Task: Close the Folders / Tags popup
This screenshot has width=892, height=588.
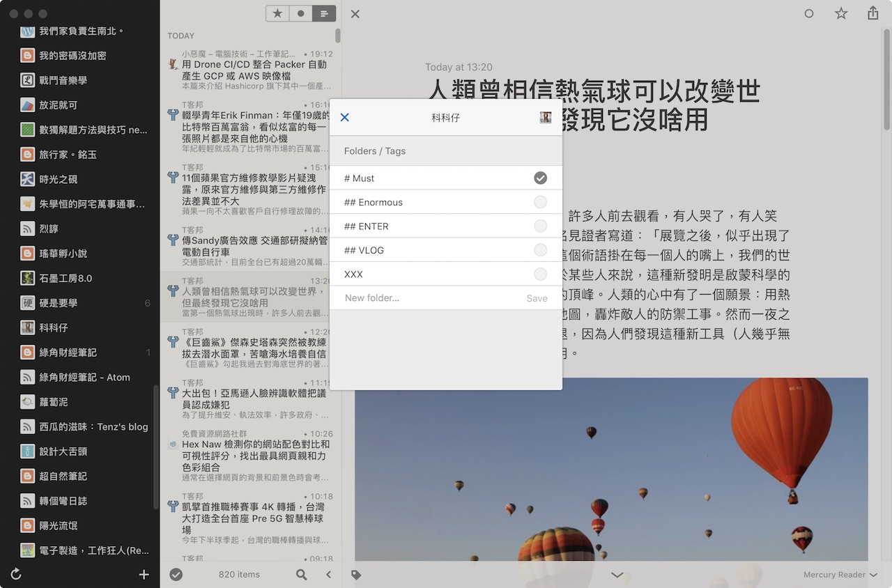Action: coord(344,118)
